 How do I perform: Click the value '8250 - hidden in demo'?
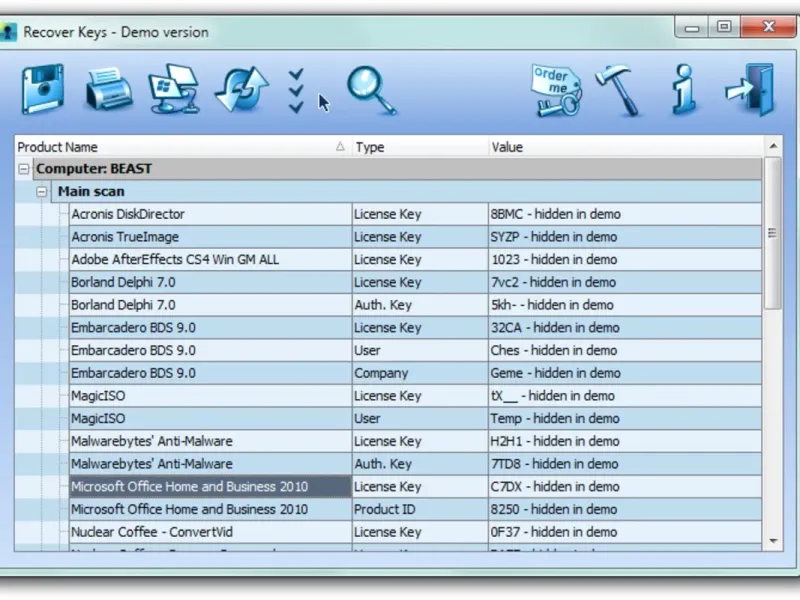554,510
